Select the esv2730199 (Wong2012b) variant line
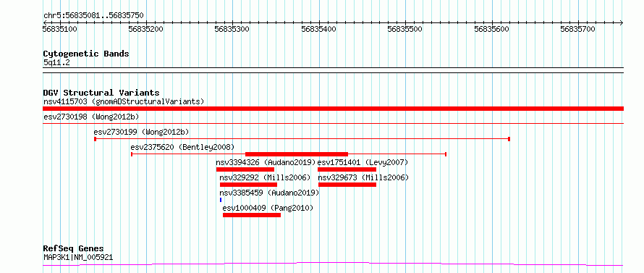Image resolution: width=644 pixels, height=273 pixels. tap(302, 139)
